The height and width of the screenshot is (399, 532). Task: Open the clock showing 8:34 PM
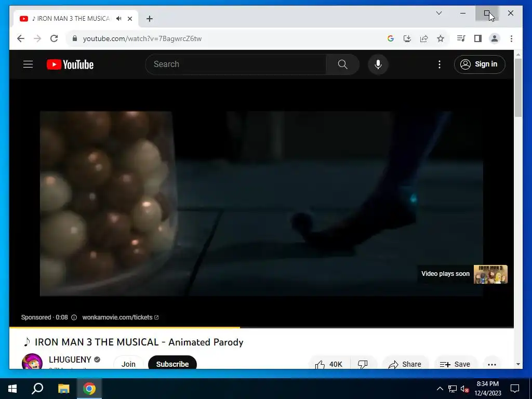(x=488, y=389)
